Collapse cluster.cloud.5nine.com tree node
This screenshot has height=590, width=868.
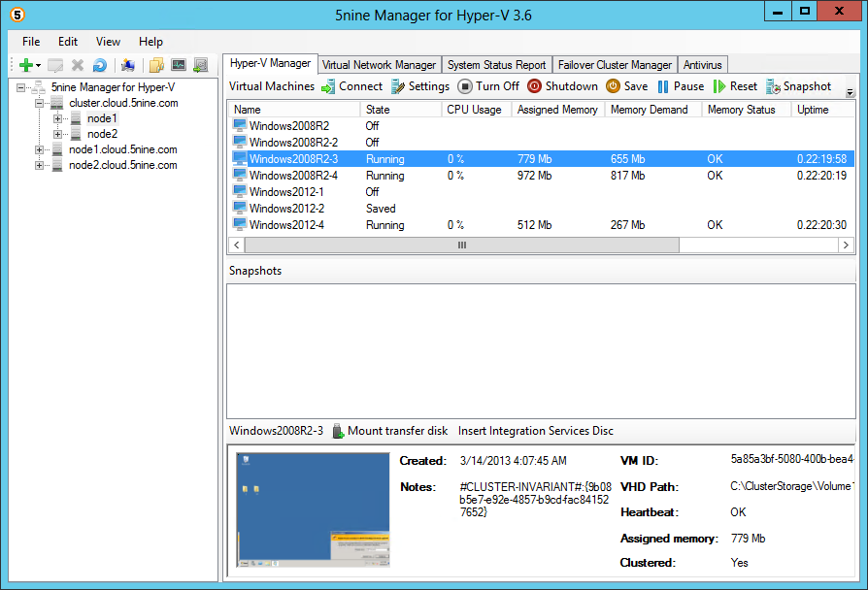39,103
